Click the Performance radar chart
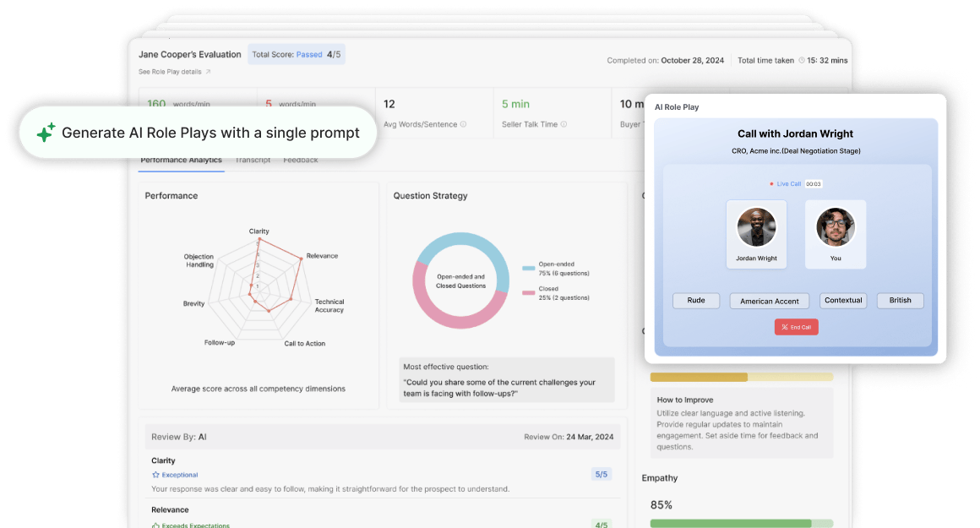The width and height of the screenshot is (980, 528). click(x=259, y=290)
